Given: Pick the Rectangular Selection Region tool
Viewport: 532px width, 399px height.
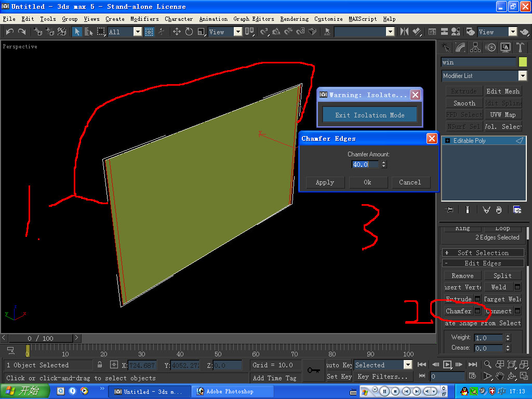Looking at the screenshot, I should click(x=101, y=32).
